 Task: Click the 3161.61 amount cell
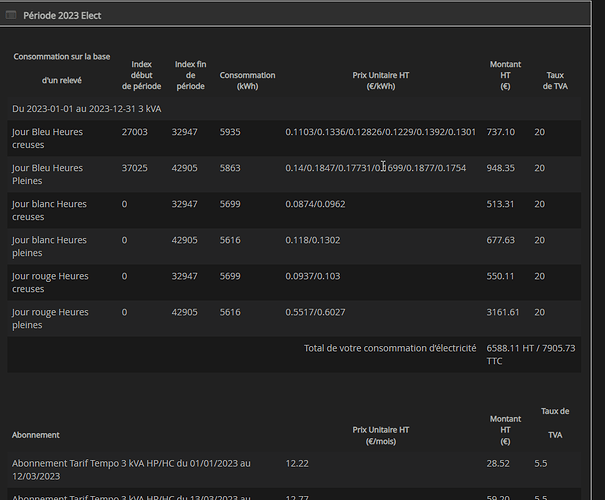[x=503, y=312]
